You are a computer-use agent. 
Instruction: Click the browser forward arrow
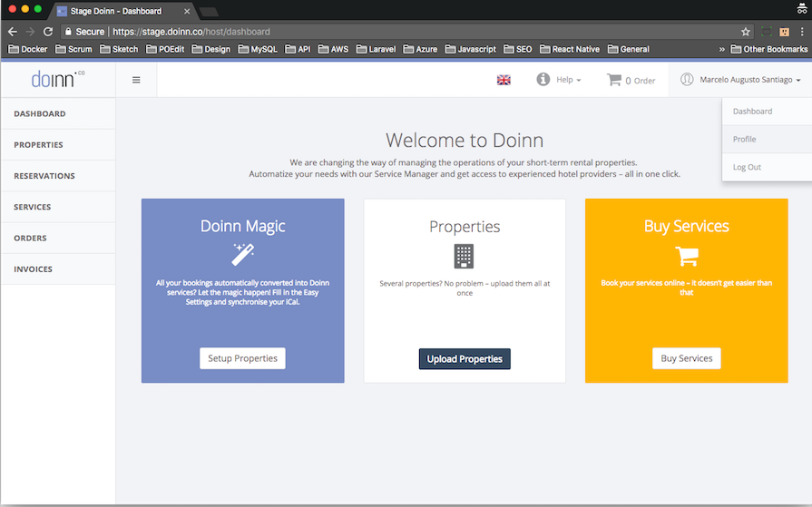coord(31,32)
